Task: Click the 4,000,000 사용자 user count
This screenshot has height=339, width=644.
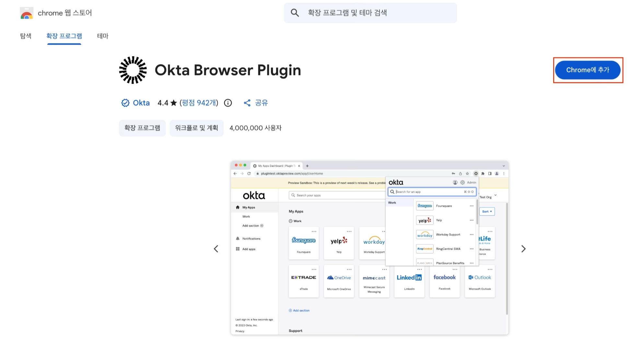Action: click(255, 128)
